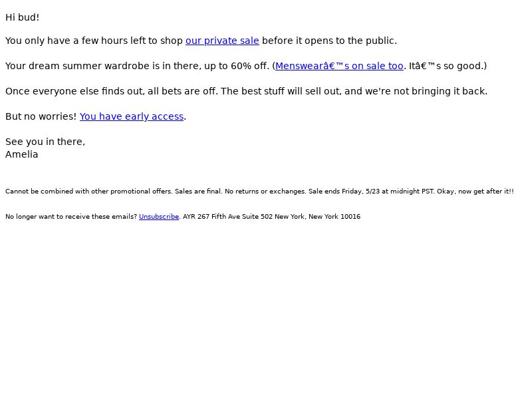The image size is (532, 399).
Task: Open the "our private sale" link
Action: click(222, 41)
